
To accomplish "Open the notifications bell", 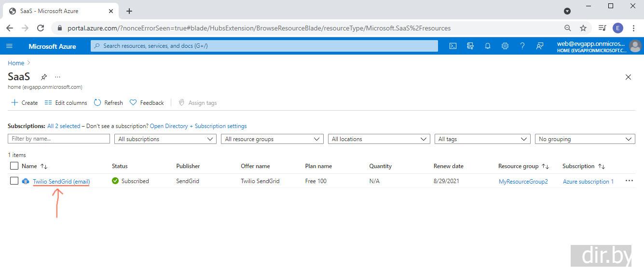I will click(488, 46).
